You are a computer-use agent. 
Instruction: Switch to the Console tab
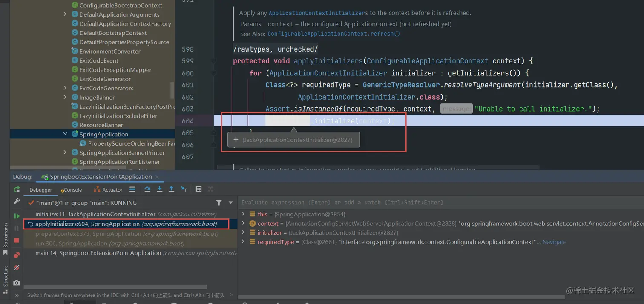click(71, 190)
